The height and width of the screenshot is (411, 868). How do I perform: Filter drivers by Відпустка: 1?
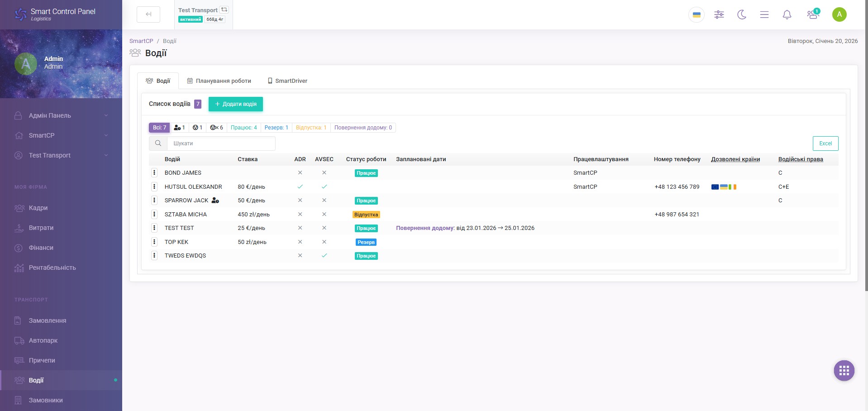pyautogui.click(x=311, y=128)
